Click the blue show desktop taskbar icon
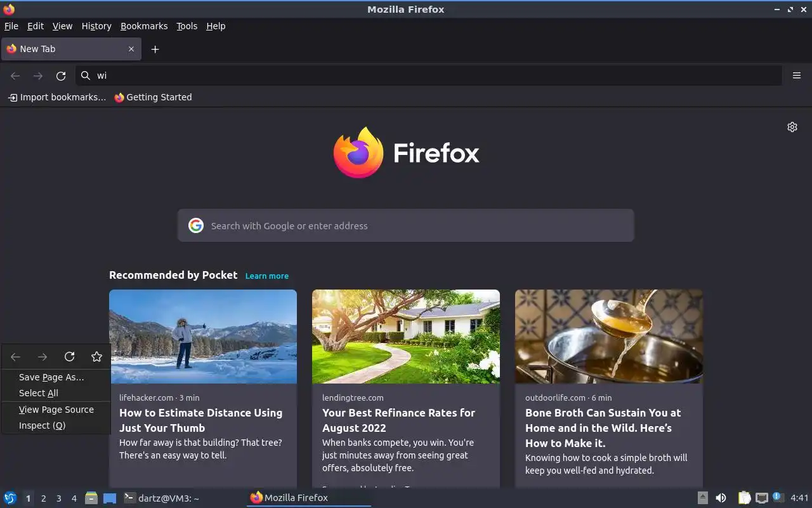This screenshot has height=508, width=812. 110,498
